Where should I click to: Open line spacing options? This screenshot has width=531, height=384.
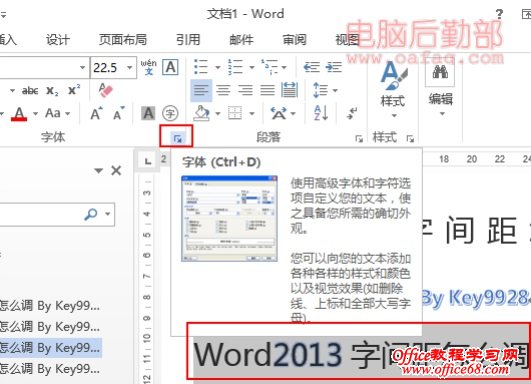point(320,90)
